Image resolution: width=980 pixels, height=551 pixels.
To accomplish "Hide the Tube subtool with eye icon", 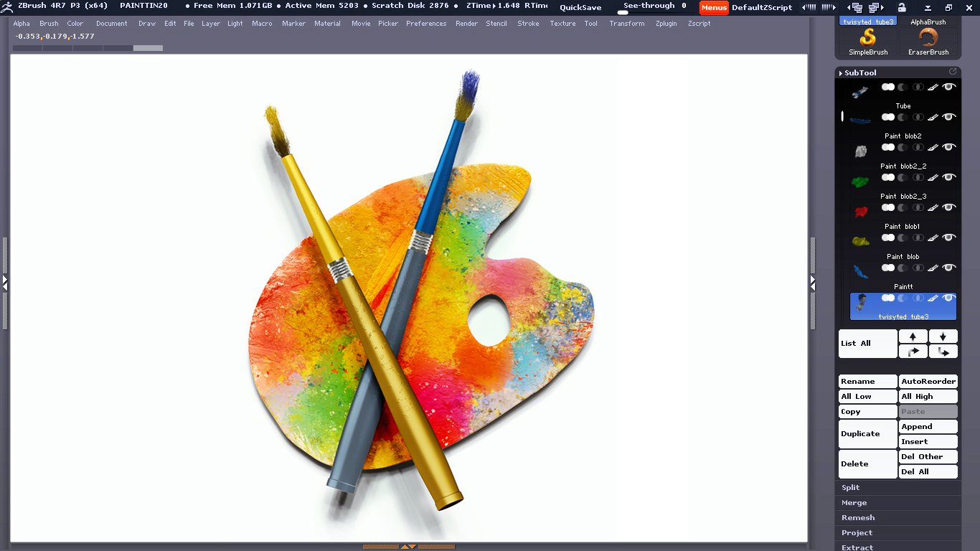I will pos(949,87).
